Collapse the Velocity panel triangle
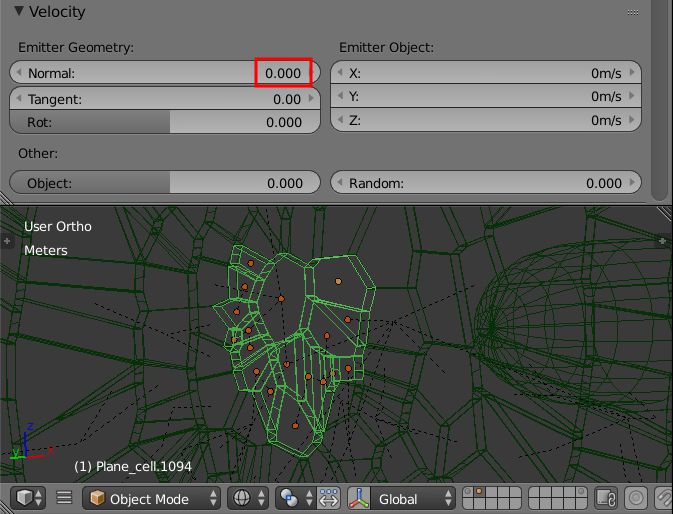 coord(18,11)
